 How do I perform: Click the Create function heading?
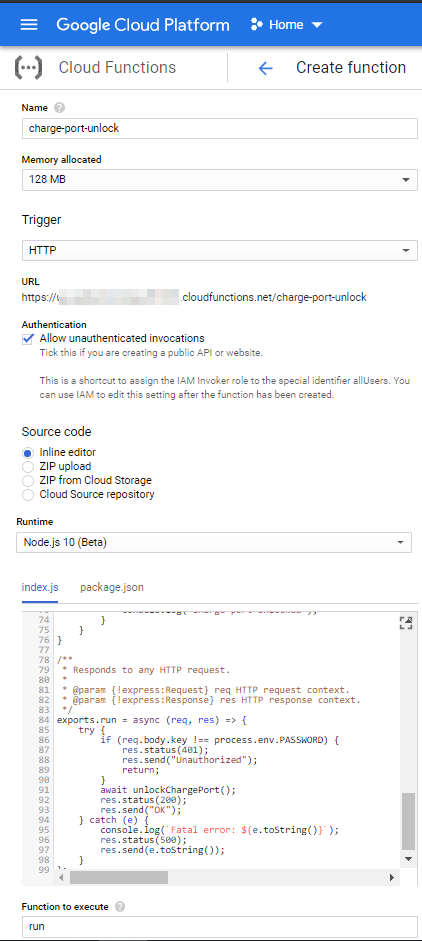351,67
